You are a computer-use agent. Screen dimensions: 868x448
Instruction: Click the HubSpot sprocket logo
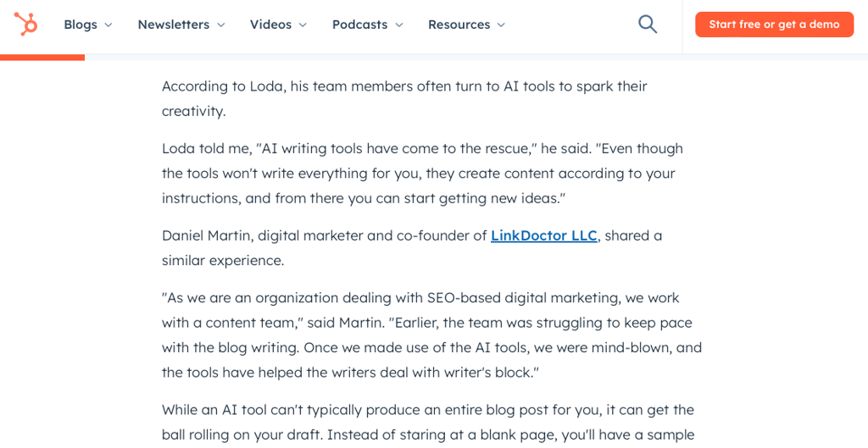[25, 25]
